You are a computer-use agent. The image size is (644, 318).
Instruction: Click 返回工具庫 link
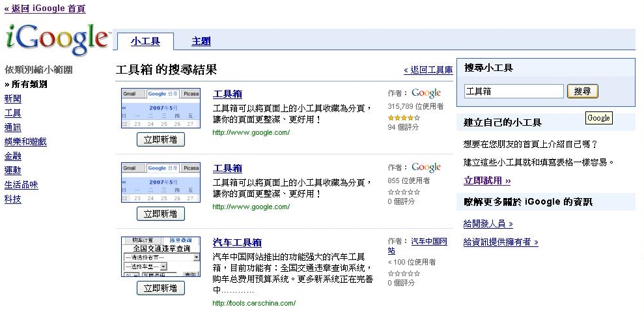[428, 70]
